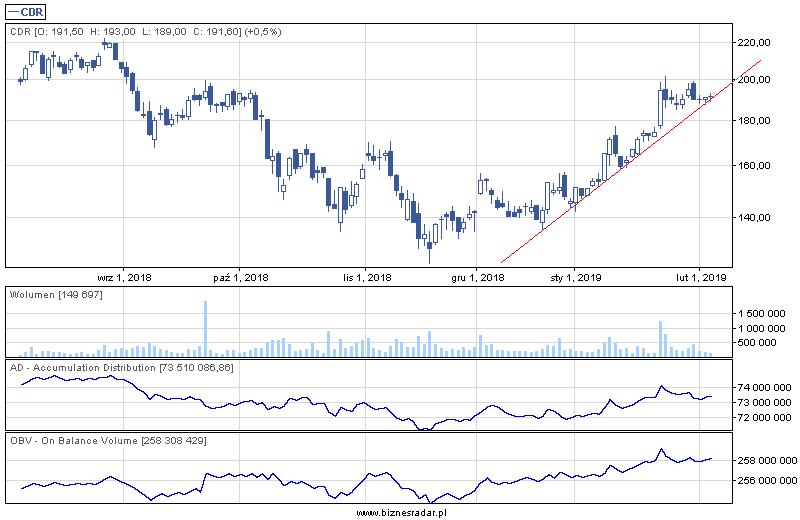Click the 140,00 price axis label
This screenshot has height=520, width=800.
(x=753, y=217)
